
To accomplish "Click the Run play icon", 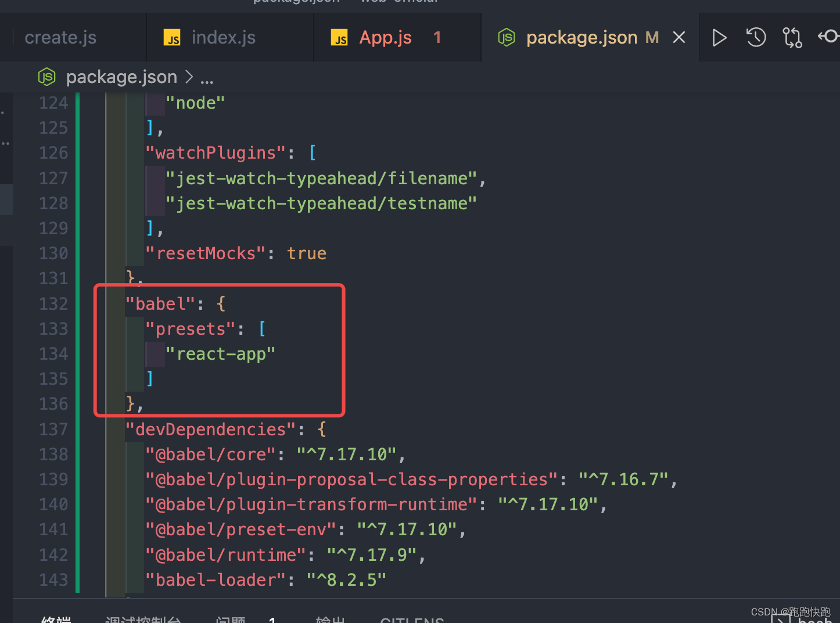I will coord(719,38).
